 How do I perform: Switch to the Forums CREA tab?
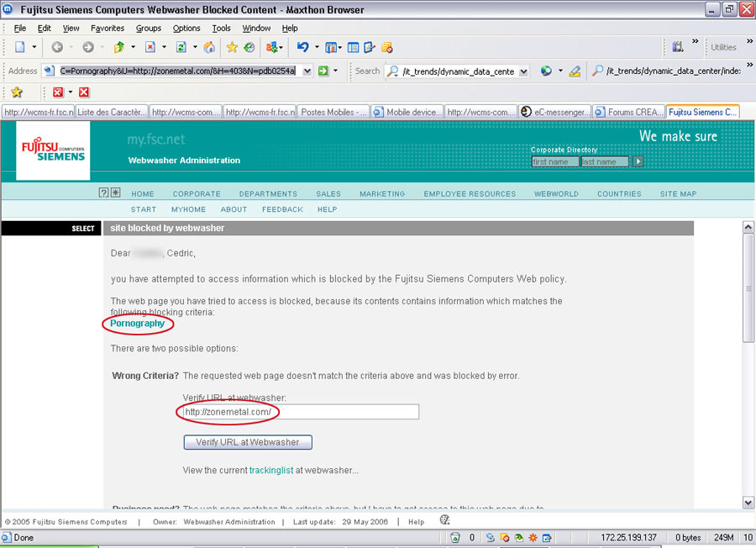628,112
